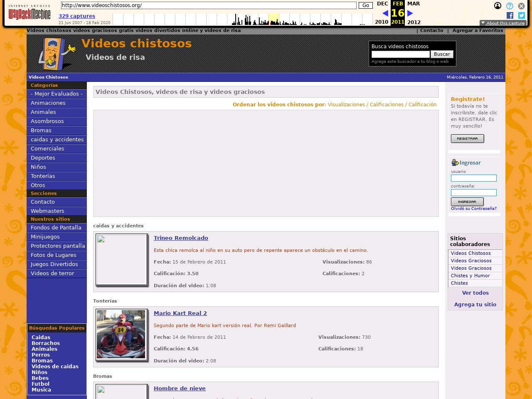
Task: Open the Trineo Remolcado video link
Action: tap(181, 238)
